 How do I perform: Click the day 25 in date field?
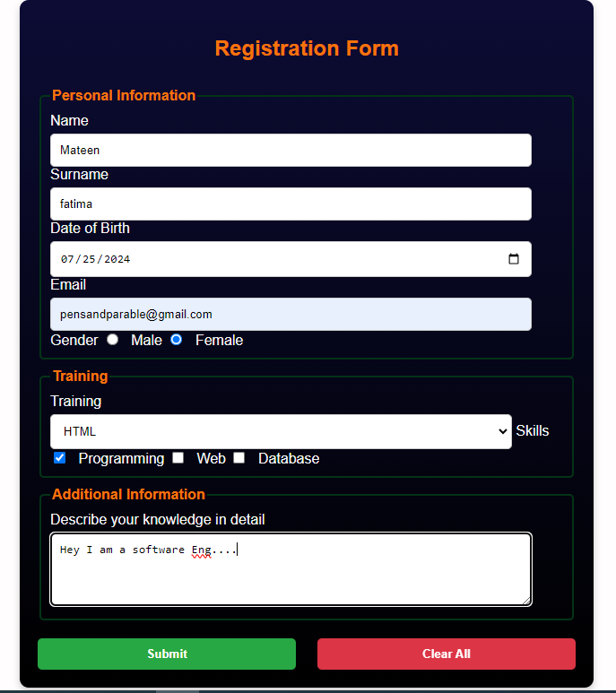click(x=88, y=259)
